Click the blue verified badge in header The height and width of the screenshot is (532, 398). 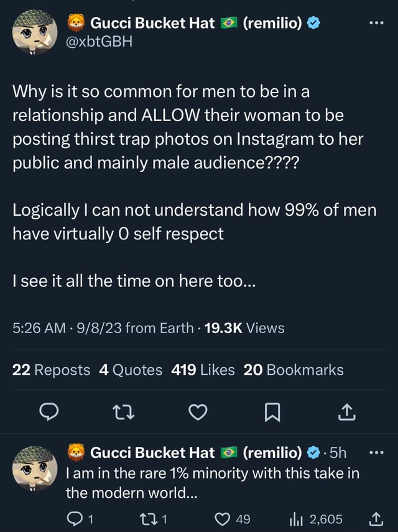(x=315, y=24)
